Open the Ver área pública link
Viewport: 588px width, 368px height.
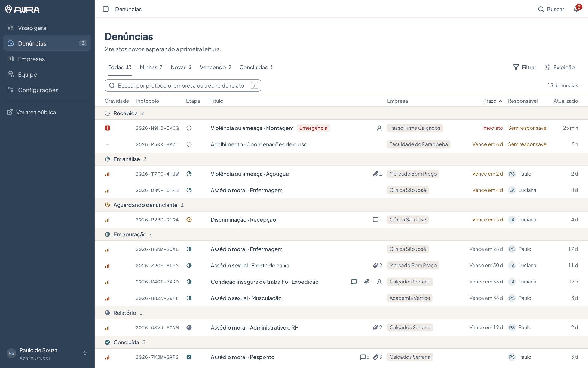[x=31, y=112]
